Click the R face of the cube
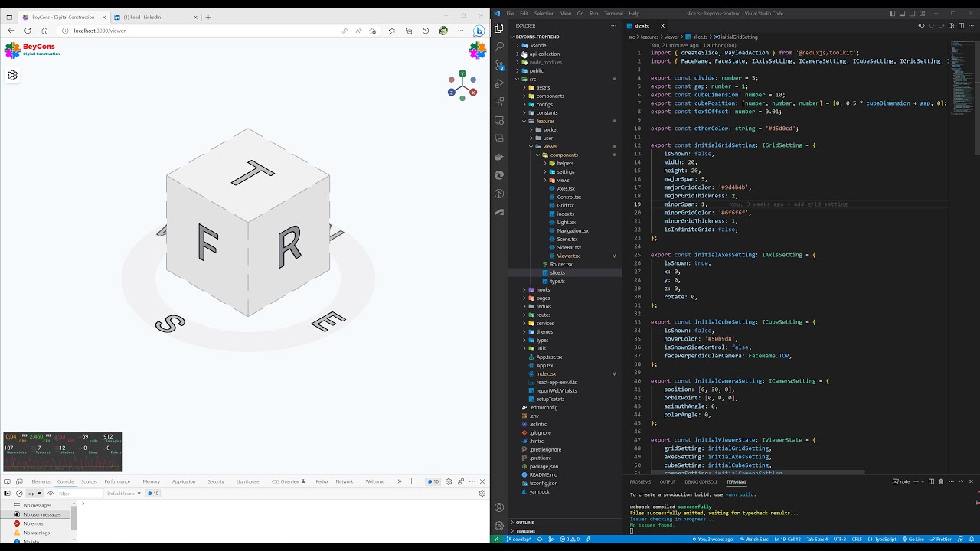 289,247
